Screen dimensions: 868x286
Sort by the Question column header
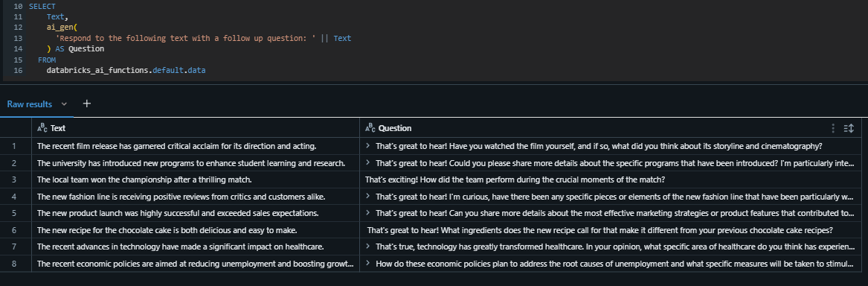[395, 128]
